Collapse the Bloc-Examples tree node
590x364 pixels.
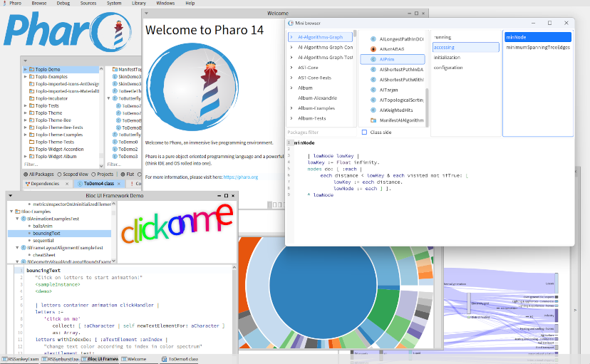coord(11,212)
